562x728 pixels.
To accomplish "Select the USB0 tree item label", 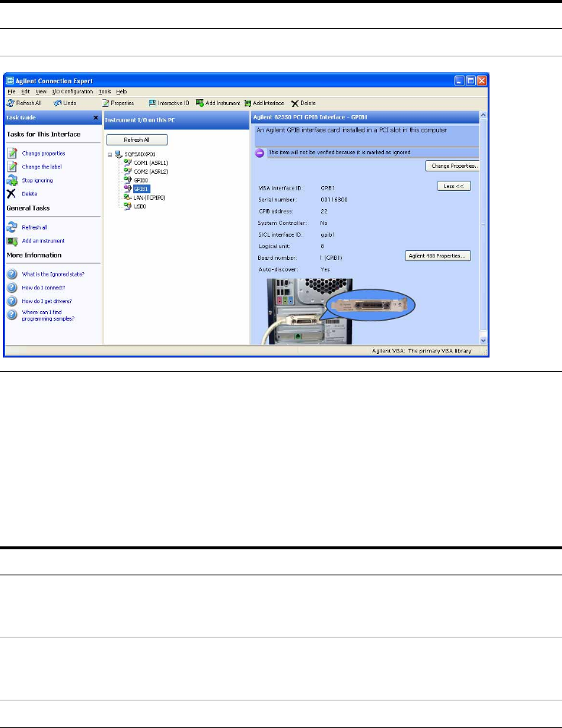I will point(140,206).
